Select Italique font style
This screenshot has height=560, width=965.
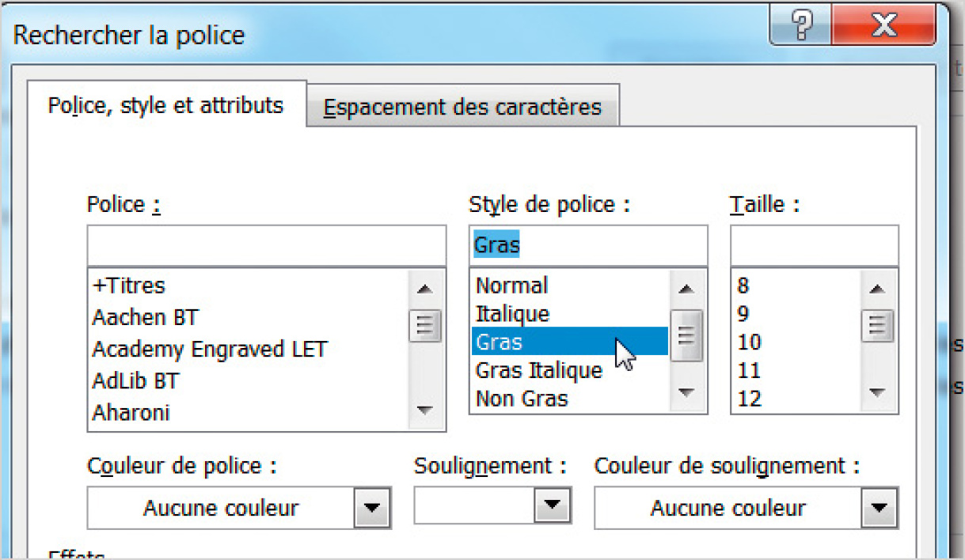pos(512,313)
